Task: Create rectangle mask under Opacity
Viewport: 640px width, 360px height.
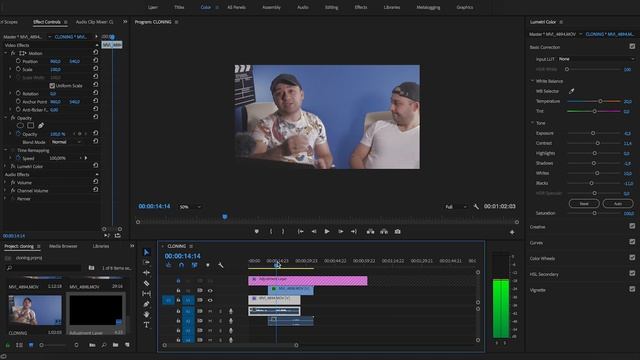Action: coord(31,126)
